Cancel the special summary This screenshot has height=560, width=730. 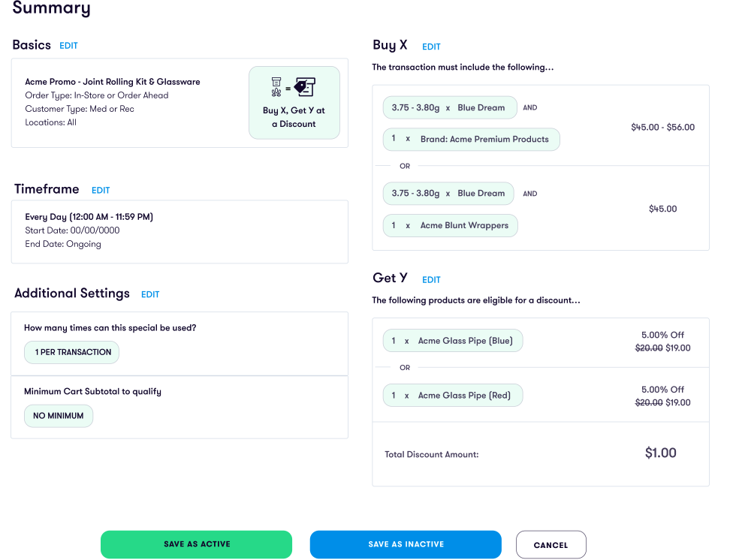[x=551, y=545]
